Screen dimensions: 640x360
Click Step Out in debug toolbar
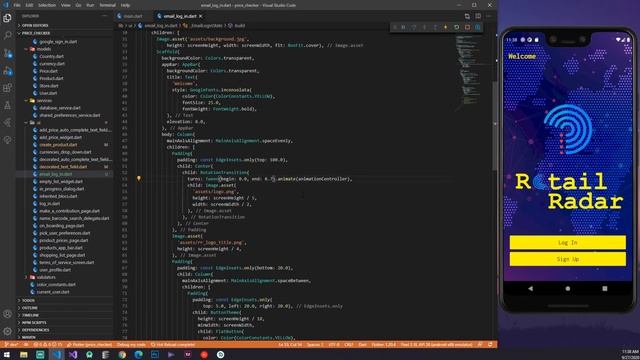point(435,27)
